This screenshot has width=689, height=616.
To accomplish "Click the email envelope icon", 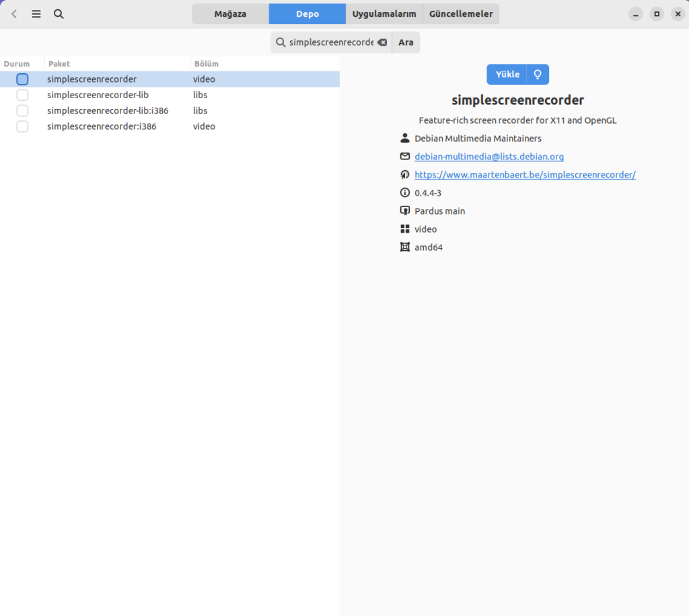I will 404,156.
